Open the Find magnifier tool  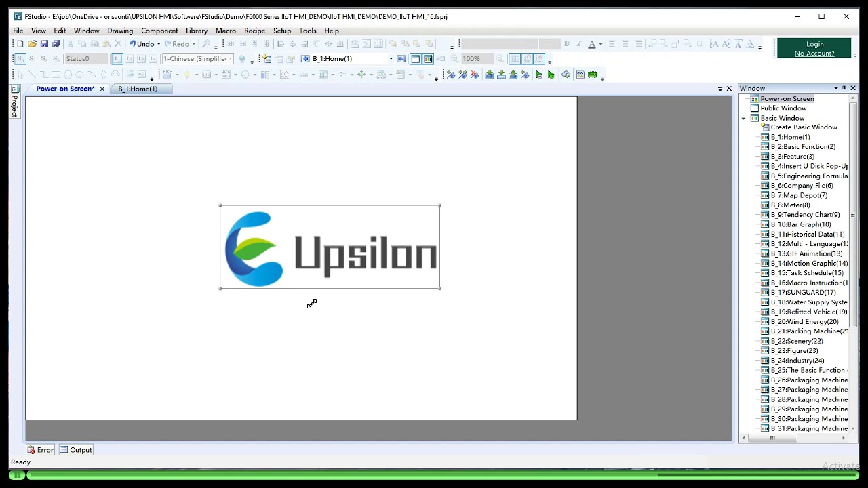[x=206, y=44]
